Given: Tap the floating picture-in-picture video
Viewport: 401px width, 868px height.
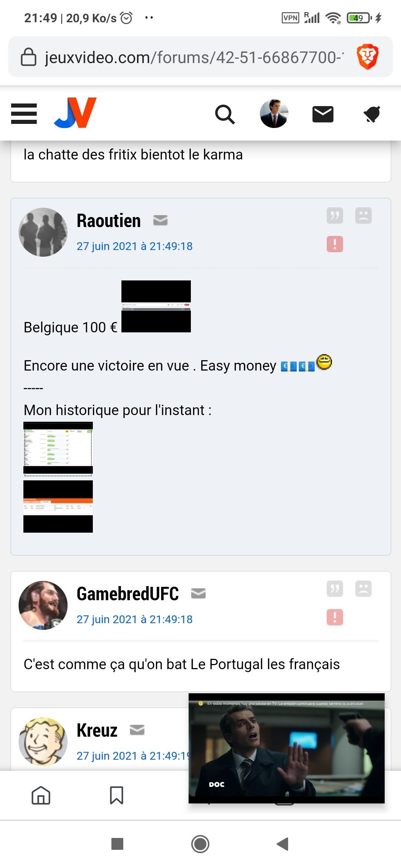Looking at the screenshot, I should pyautogui.click(x=287, y=748).
